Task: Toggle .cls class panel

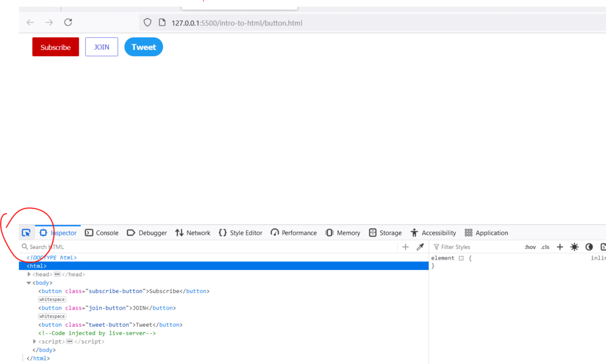Action: point(545,247)
